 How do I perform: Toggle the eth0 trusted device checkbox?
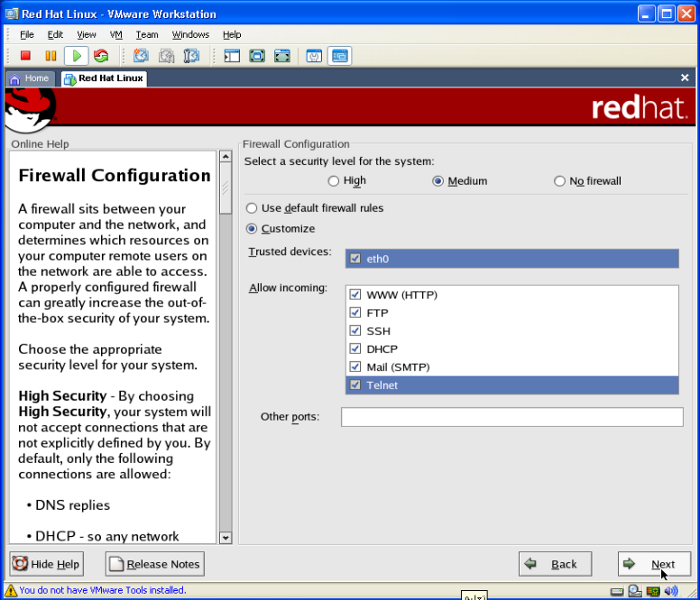(355, 259)
